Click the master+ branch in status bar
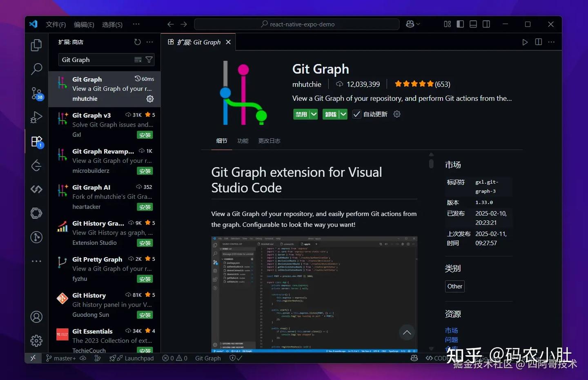The image size is (588, 380). 61,358
